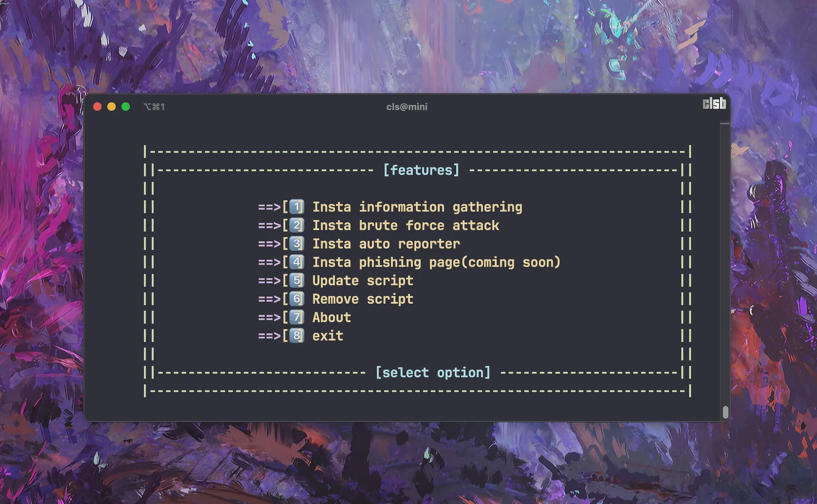Click the keycap 7 emoji icon
The image size is (817, 504).
[x=296, y=317]
